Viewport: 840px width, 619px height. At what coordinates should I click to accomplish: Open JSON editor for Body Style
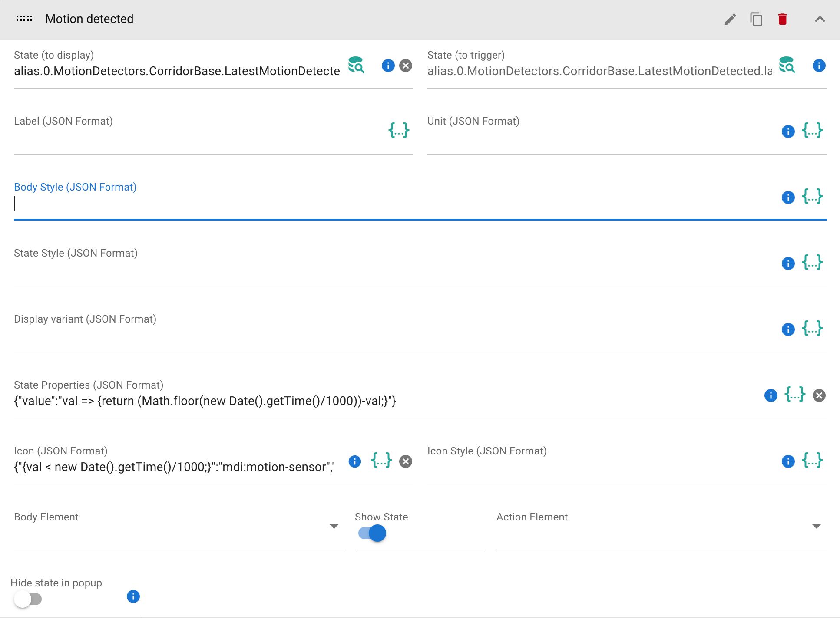point(812,196)
